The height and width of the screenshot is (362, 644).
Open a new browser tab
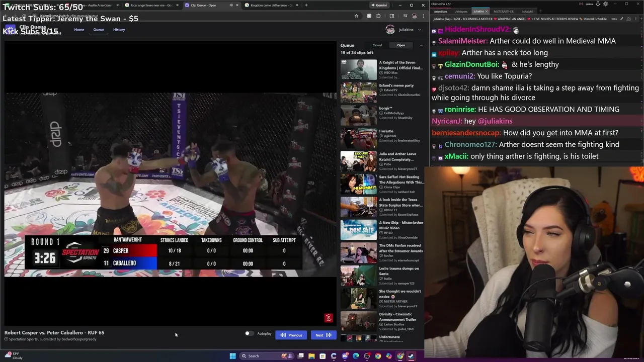306,5
